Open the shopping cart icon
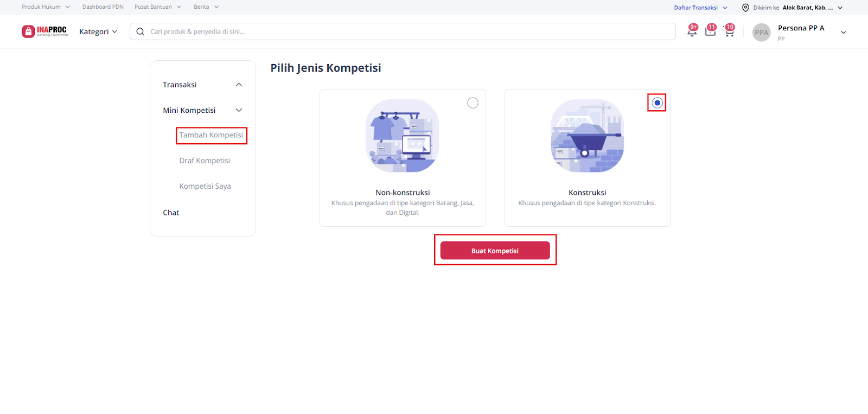868x414 pixels. point(729,32)
